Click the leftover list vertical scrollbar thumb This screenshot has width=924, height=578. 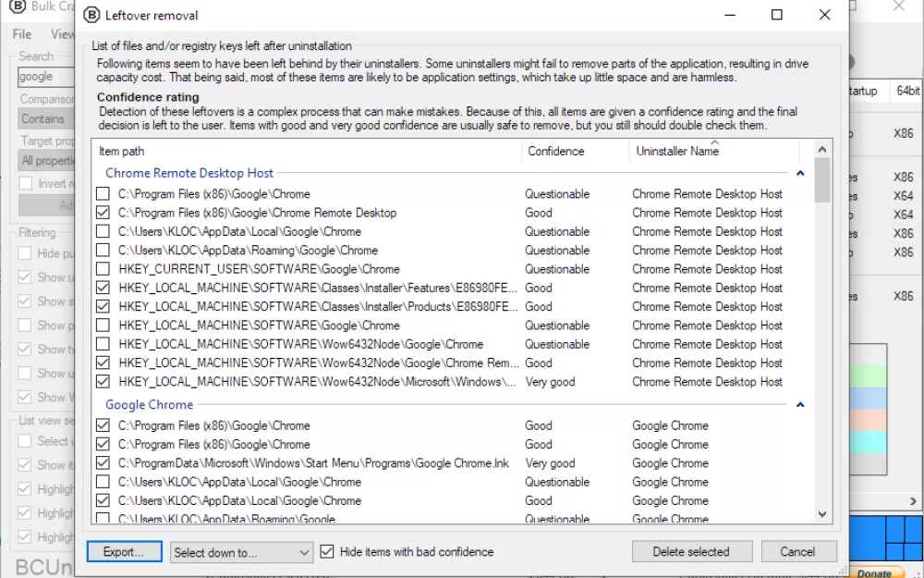pos(822,180)
